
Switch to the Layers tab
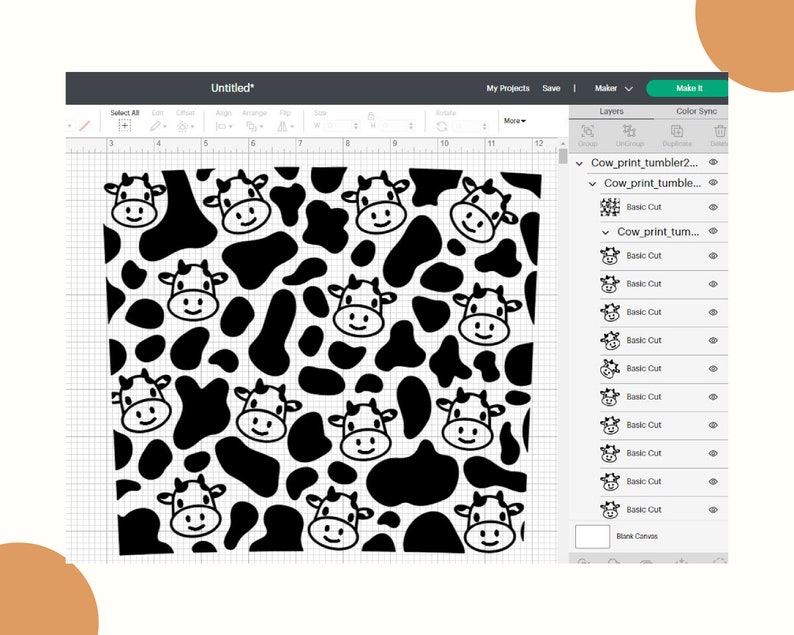pos(611,111)
